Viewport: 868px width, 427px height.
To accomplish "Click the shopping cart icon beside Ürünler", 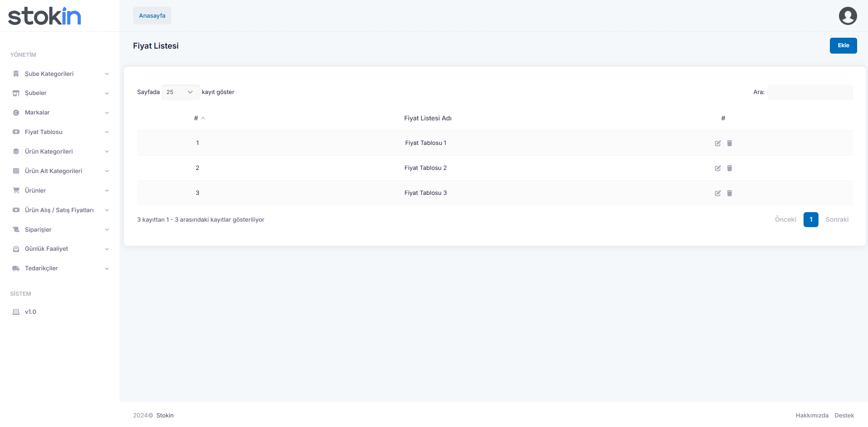I will point(16,190).
